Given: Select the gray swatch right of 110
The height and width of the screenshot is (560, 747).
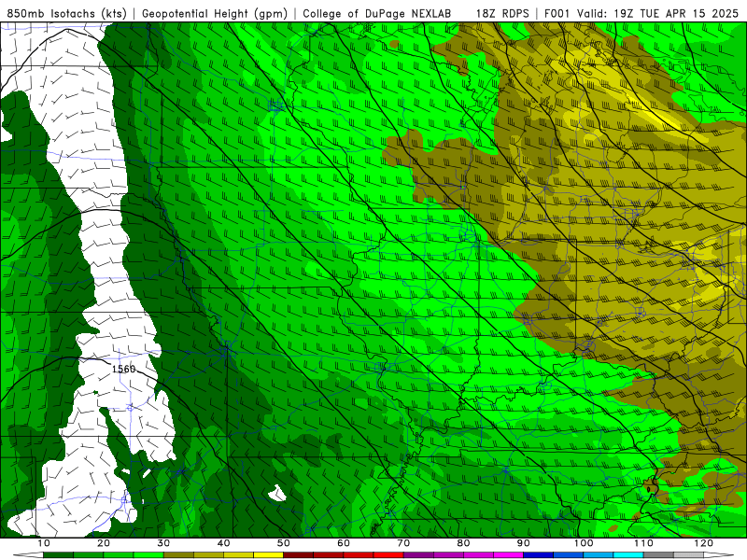Looking at the screenshot, I should (658, 555).
